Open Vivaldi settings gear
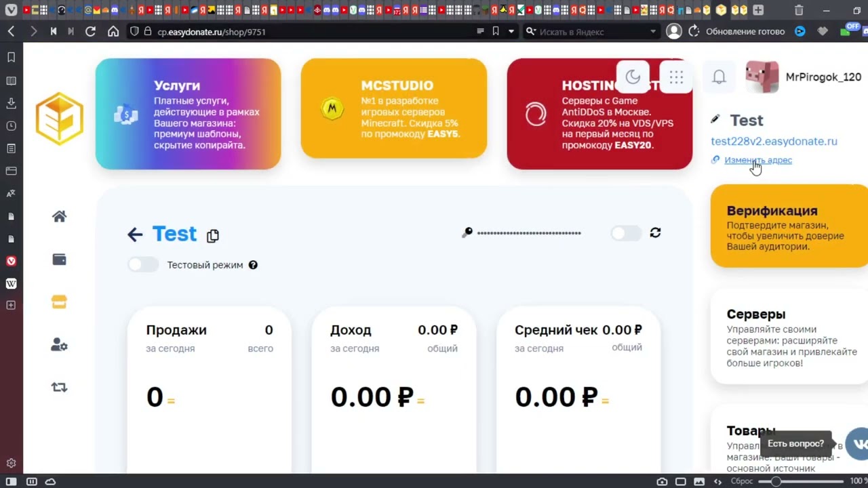Screen dimensions: 868x488 pyautogui.click(x=11, y=464)
